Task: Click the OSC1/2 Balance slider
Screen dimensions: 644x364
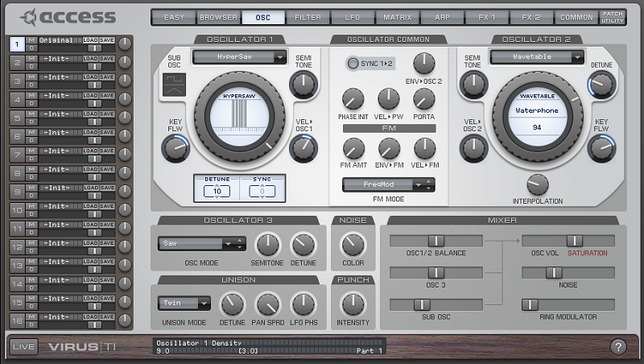Action: tap(436, 241)
